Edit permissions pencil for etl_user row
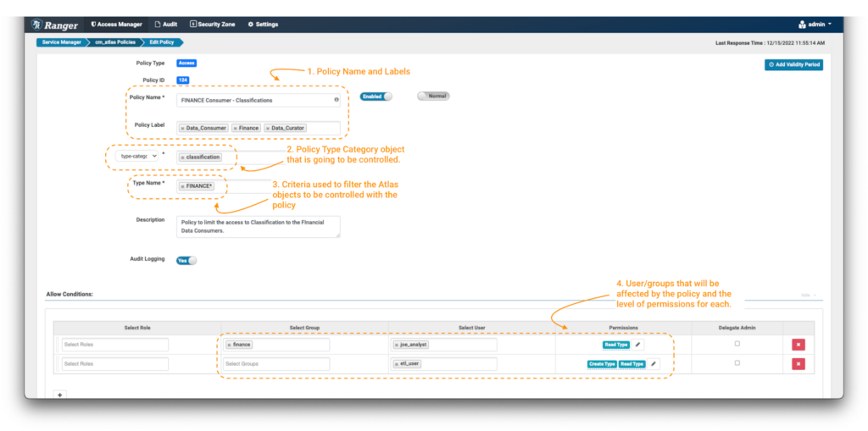This screenshot has width=868, height=431. pyautogui.click(x=654, y=364)
